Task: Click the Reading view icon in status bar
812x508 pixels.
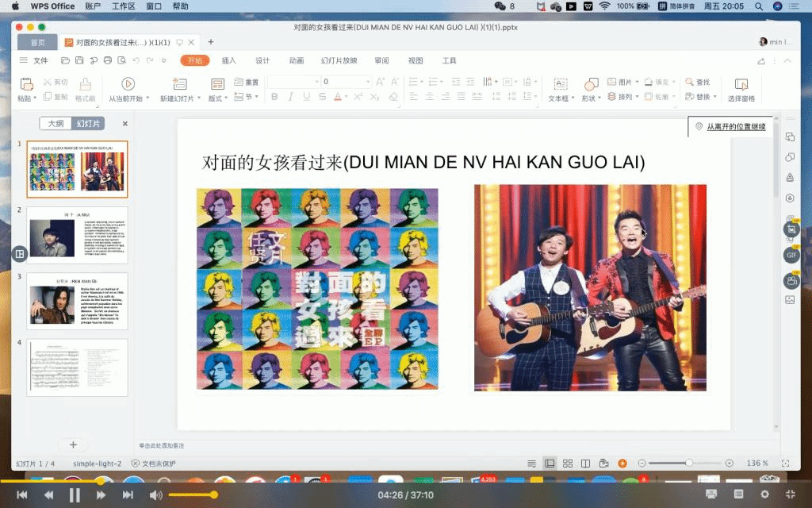Action: point(585,464)
